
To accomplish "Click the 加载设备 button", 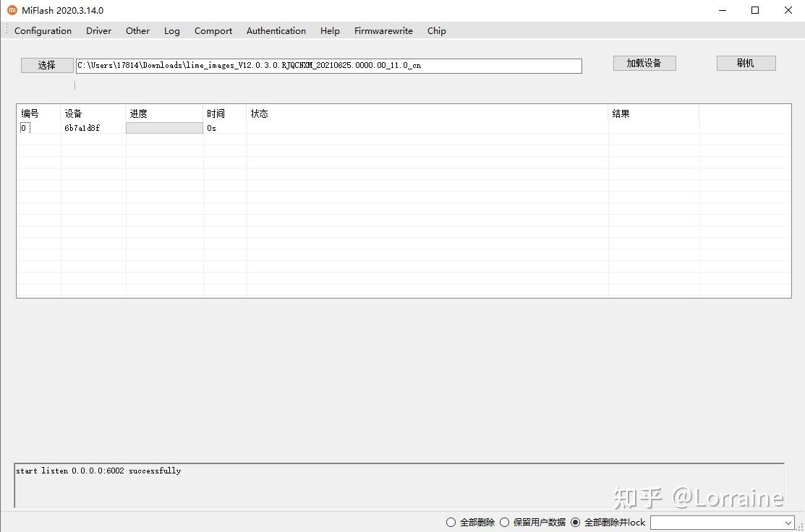I will (644, 63).
